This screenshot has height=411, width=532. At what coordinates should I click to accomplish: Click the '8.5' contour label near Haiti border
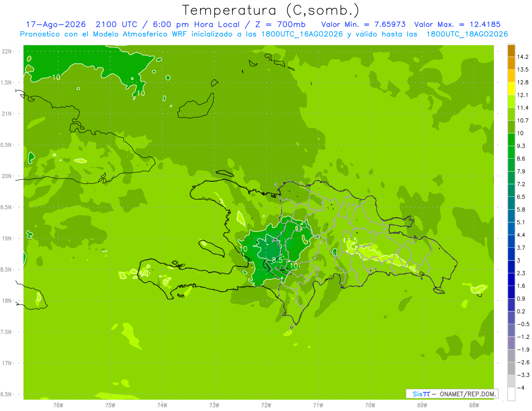tap(277, 260)
